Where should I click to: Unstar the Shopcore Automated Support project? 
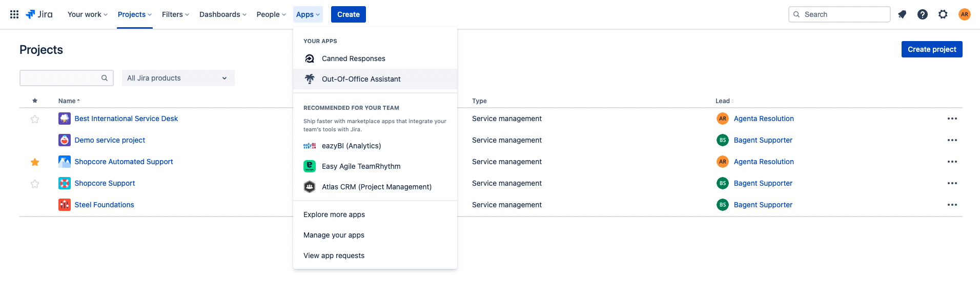pos(35,162)
